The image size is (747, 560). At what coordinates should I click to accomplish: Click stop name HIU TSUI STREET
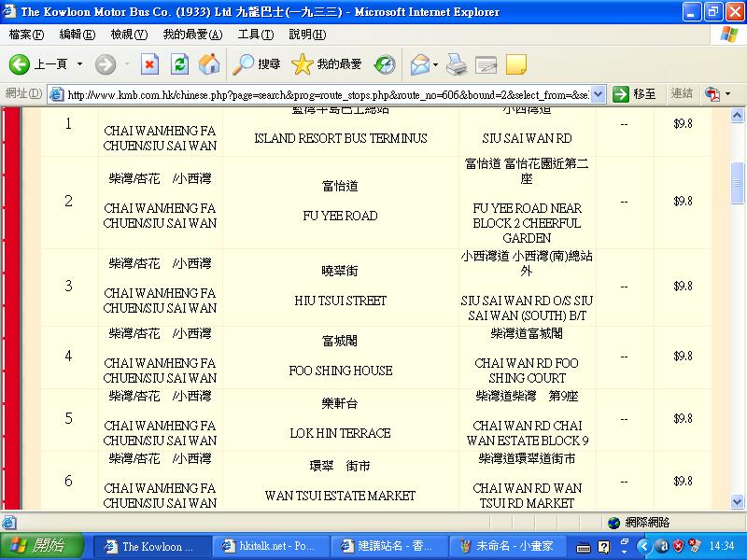click(x=340, y=301)
